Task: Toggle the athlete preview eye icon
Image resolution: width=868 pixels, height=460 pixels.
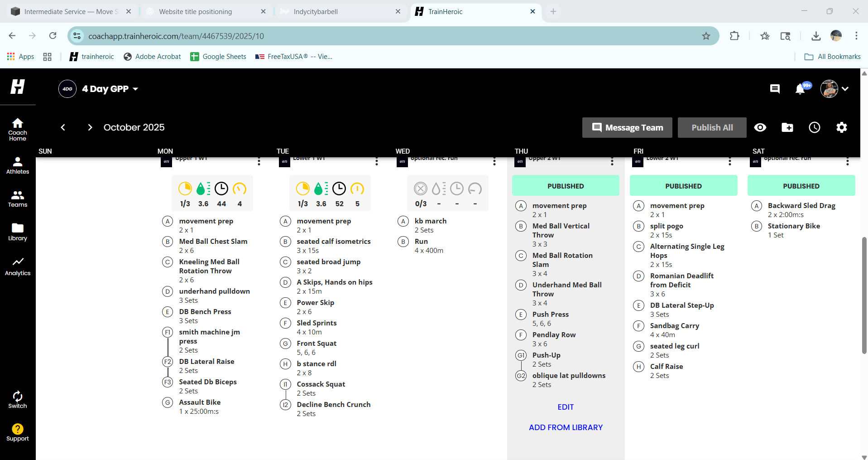Action: (760, 127)
